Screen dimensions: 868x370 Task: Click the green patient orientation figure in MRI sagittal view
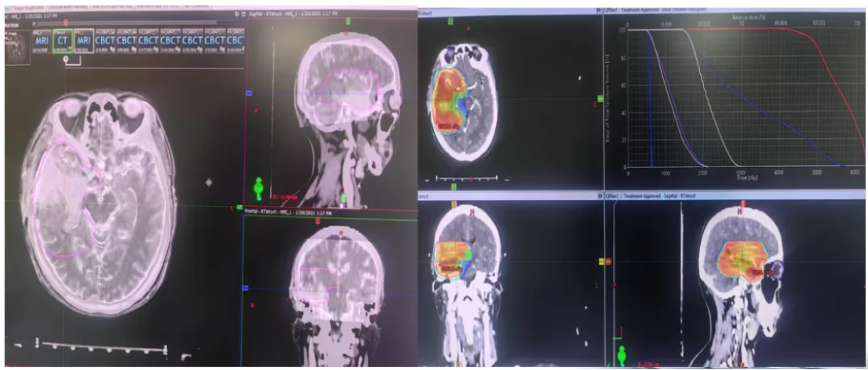(260, 189)
